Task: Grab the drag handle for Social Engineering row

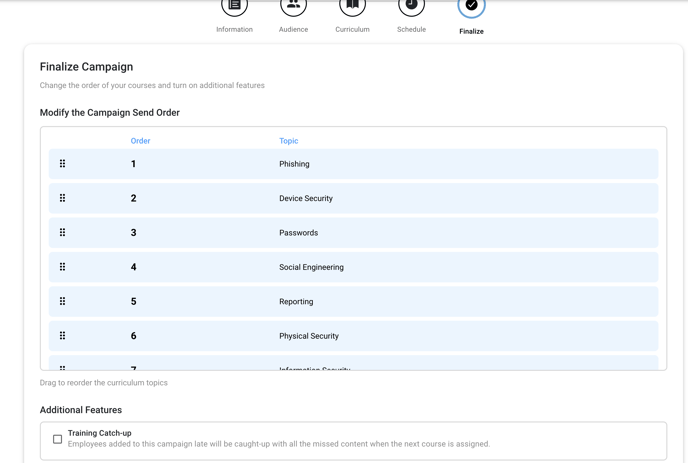Action: point(62,267)
